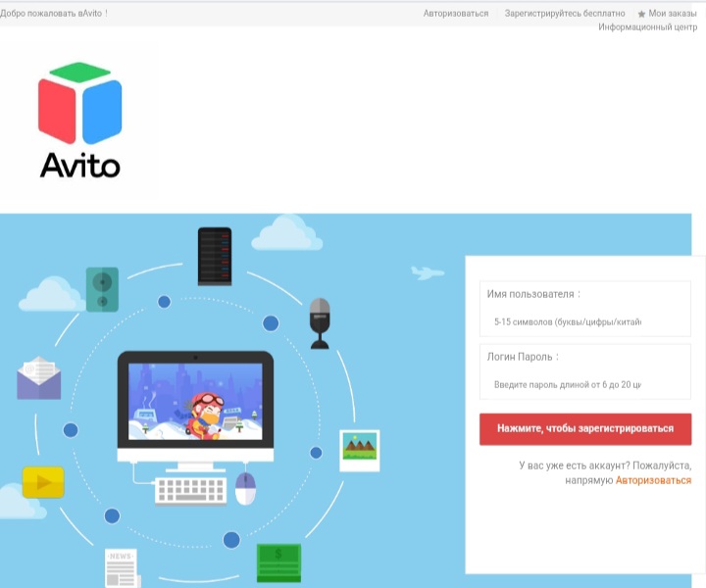This screenshot has height=588, width=706.
Task: Click the purple envelope mail icon
Action: pos(39,378)
